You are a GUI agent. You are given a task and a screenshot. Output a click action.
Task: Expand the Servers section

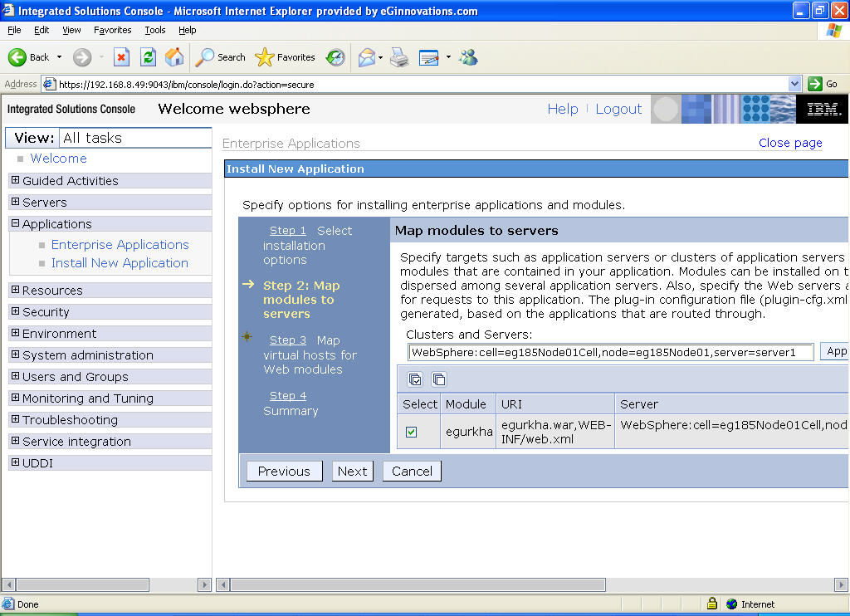coord(15,202)
